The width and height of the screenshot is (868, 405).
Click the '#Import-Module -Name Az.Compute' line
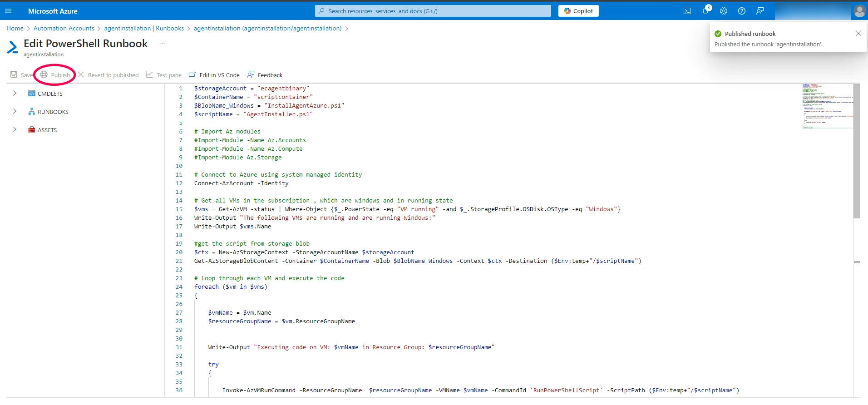pyautogui.click(x=248, y=149)
